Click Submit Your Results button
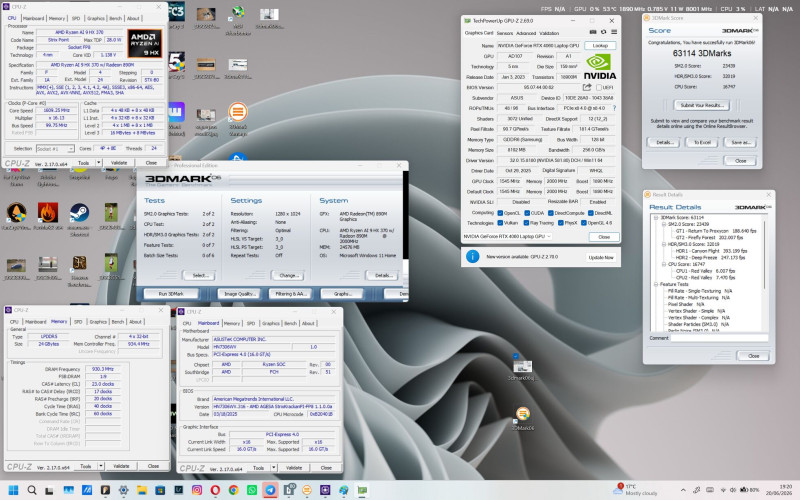Viewport: 800px width, 500px height. pos(702,105)
